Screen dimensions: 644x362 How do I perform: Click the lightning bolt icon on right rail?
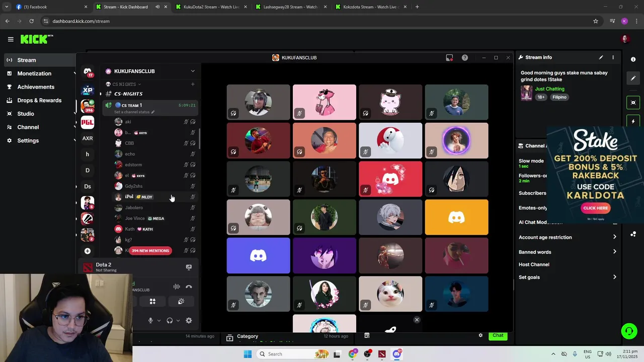click(633, 122)
